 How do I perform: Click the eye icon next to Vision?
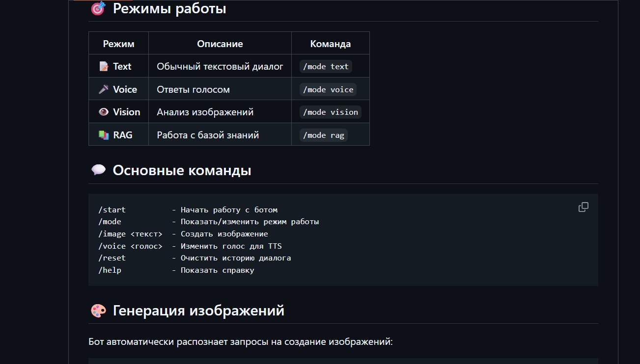pos(104,112)
